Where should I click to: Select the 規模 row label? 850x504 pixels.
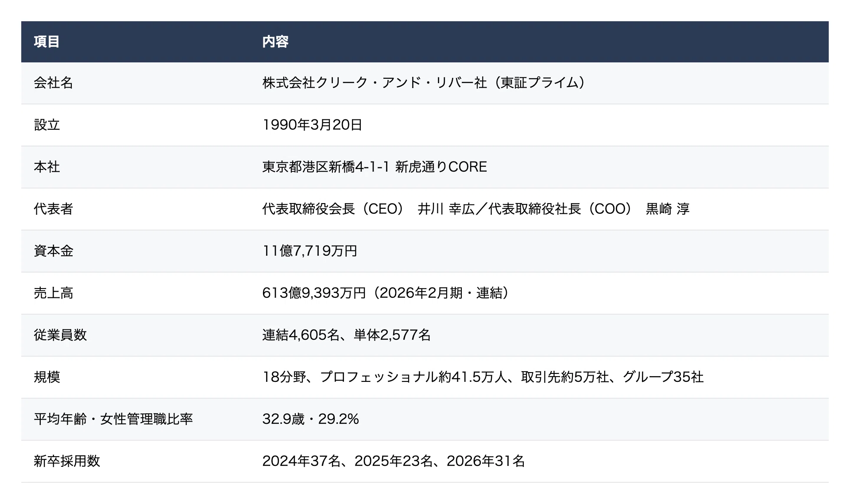point(47,377)
